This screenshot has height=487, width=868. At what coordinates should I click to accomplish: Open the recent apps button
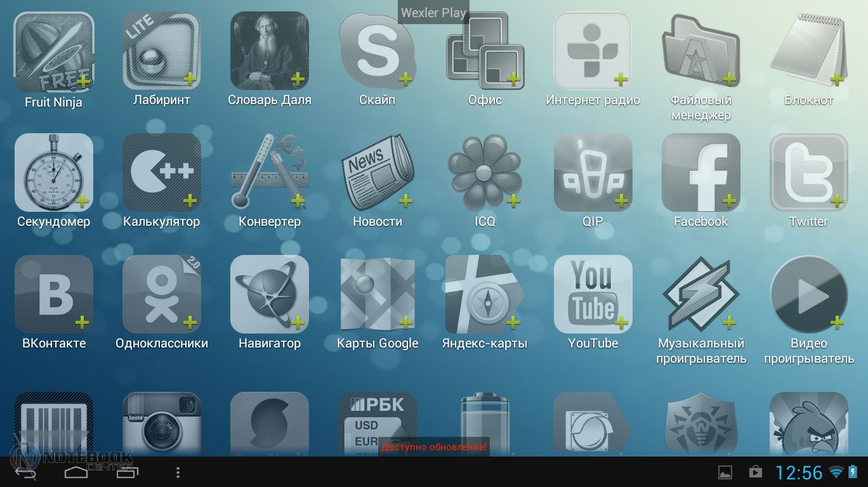(x=127, y=472)
